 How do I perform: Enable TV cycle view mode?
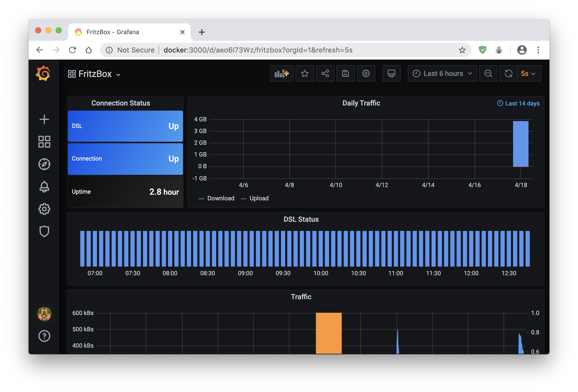391,73
